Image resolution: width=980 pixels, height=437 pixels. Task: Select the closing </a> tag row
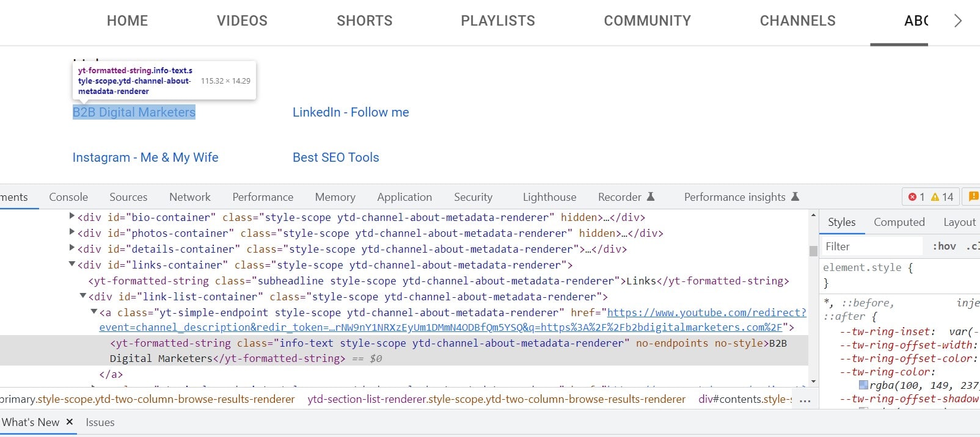click(111, 374)
